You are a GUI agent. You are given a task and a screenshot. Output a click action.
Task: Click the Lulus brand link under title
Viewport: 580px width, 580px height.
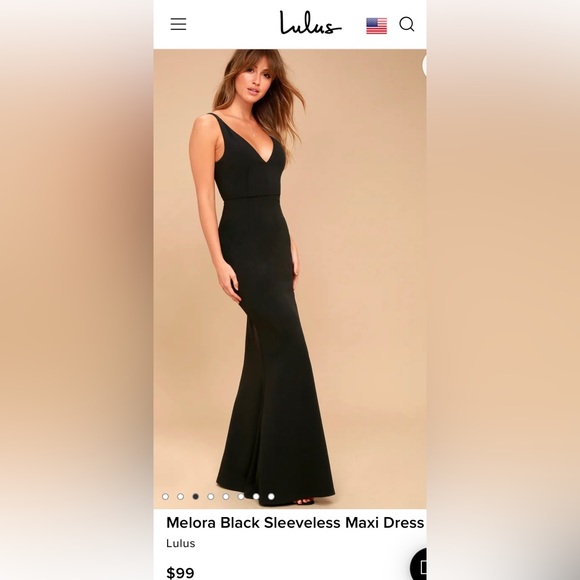tap(181, 543)
